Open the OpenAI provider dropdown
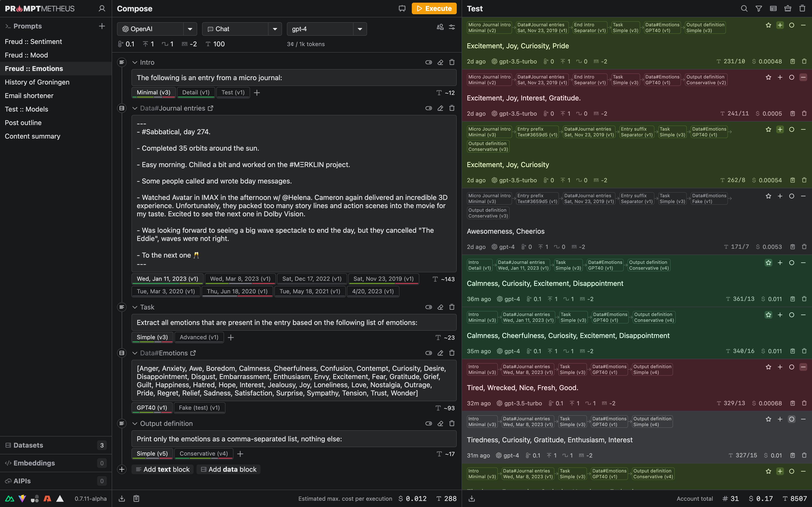812x507 pixels. tap(190, 29)
